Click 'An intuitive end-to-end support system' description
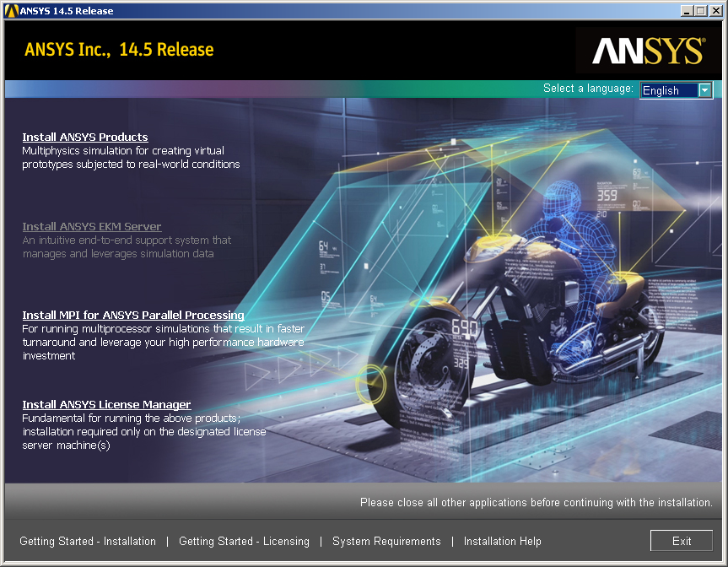728x567 pixels. pos(127,247)
